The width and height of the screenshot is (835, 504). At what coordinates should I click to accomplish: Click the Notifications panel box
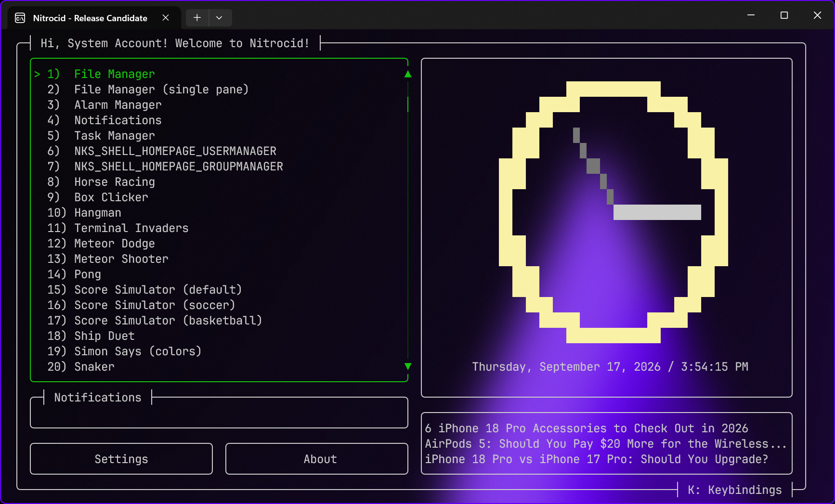[219, 413]
